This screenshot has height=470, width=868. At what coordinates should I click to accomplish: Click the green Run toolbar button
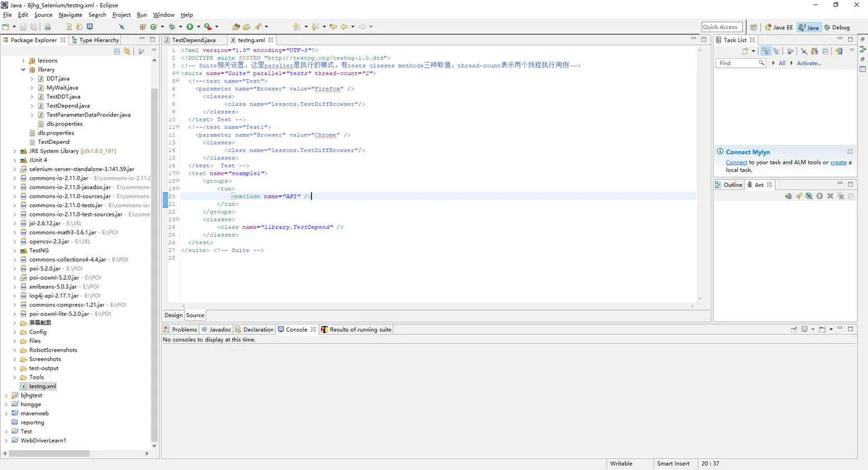190,27
